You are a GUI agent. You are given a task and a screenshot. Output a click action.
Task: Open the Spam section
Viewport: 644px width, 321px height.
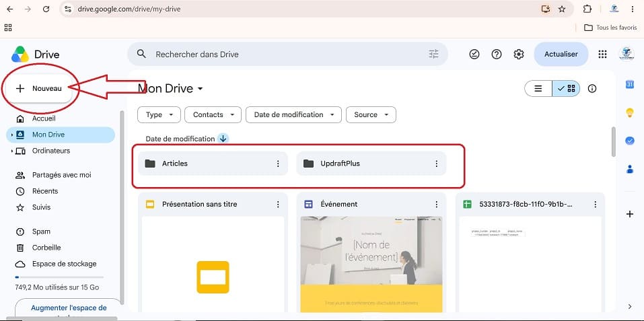[x=41, y=231]
